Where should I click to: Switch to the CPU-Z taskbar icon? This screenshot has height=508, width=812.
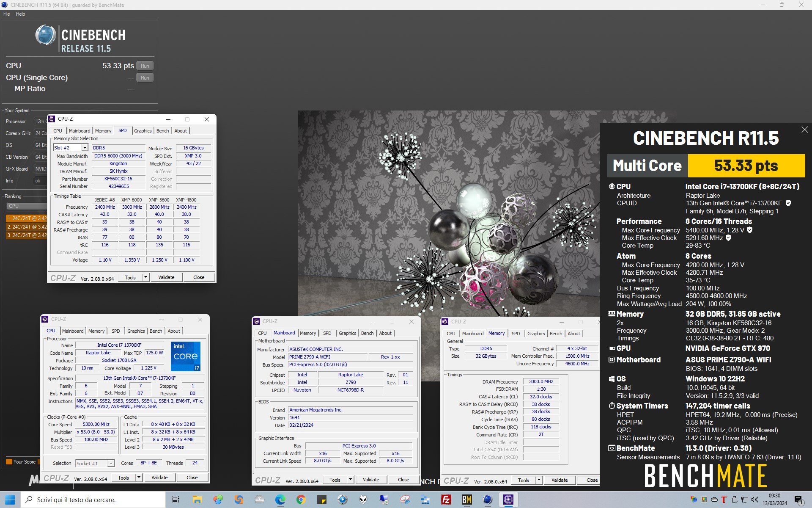[x=508, y=500]
